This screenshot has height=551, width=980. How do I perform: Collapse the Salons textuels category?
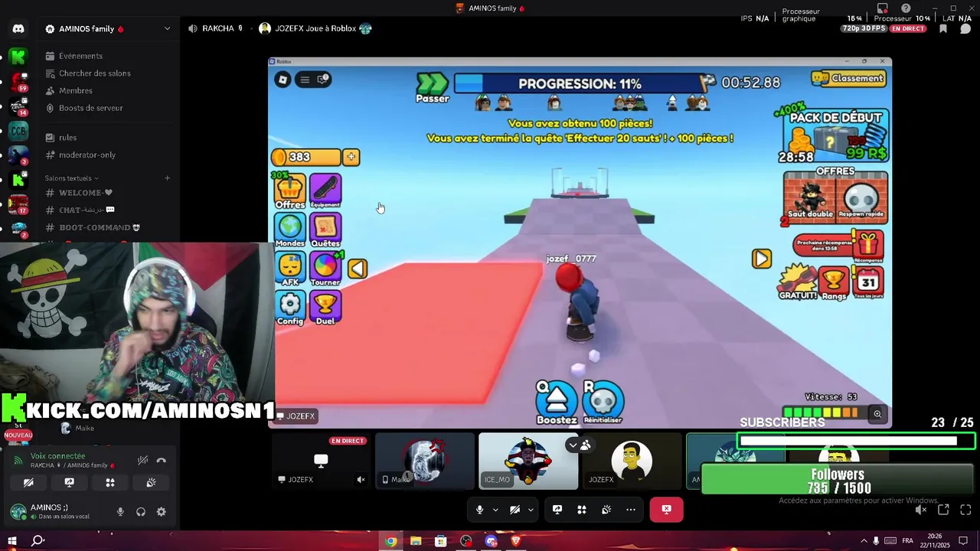point(71,178)
